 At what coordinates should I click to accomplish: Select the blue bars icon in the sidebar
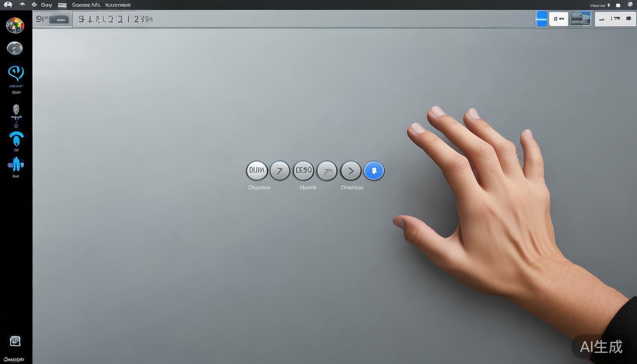click(16, 164)
